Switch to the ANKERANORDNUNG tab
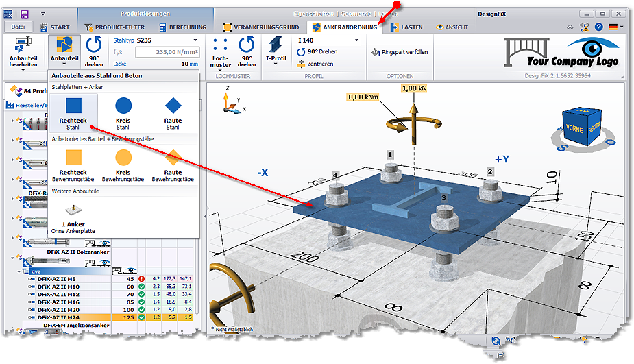 [345, 27]
